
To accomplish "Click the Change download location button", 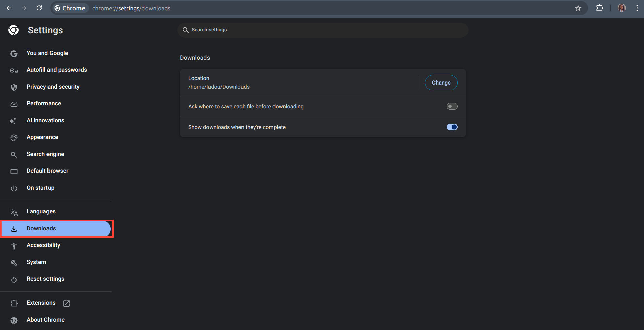I will tap(441, 82).
